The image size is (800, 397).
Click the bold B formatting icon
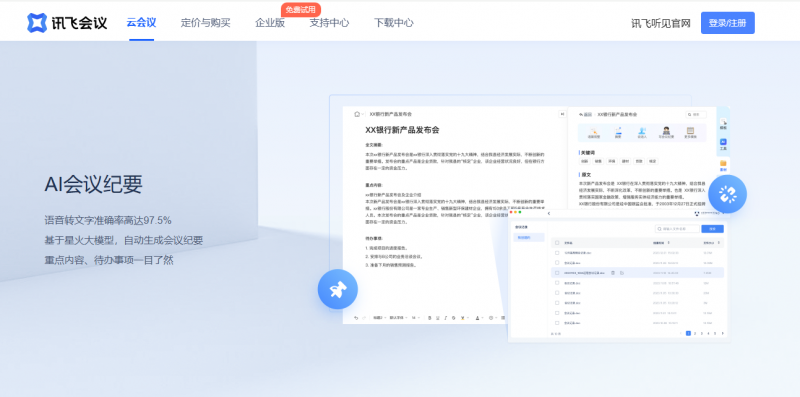tap(430, 317)
